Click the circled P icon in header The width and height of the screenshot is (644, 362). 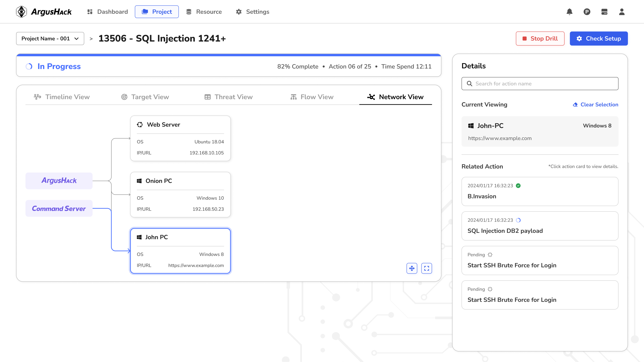(587, 12)
